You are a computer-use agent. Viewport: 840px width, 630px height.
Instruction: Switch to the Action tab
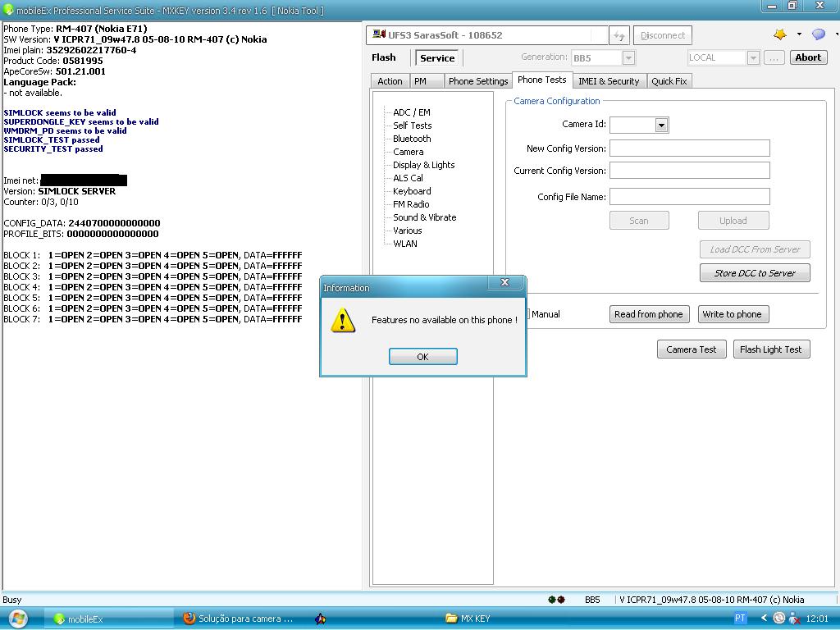pyautogui.click(x=390, y=81)
